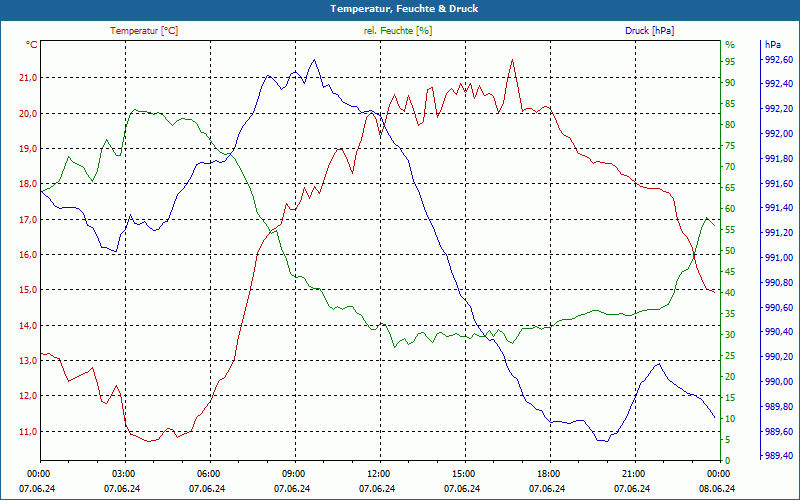This screenshot has width=800, height=500.
Task: Click the 'hPa' unit label on pressure axis
Action: point(773,45)
